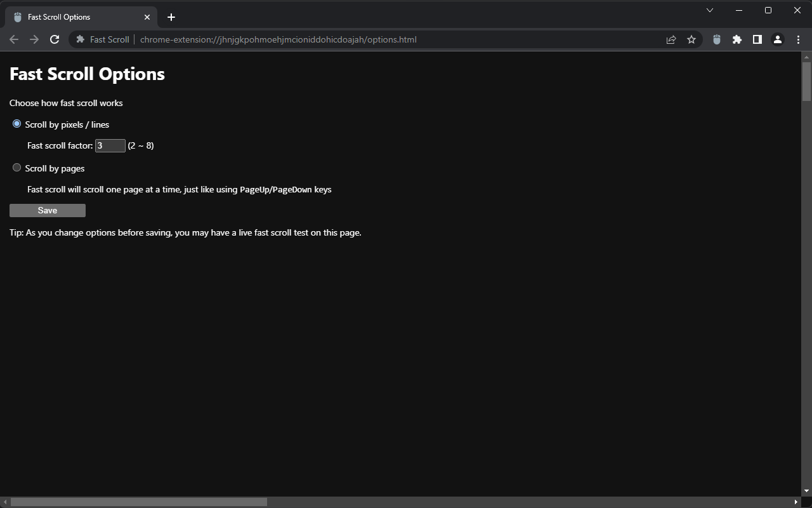
Task: Close the Chrome window
Action: 797,10
